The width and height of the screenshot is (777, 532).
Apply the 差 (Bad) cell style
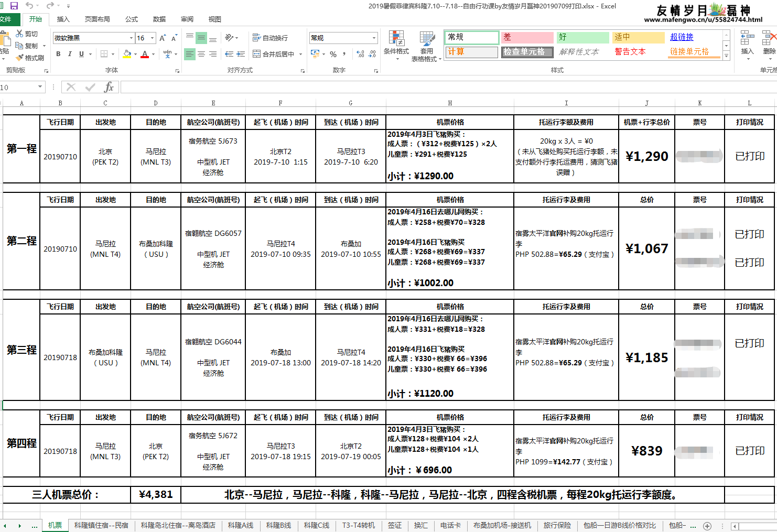(x=527, y=37)
